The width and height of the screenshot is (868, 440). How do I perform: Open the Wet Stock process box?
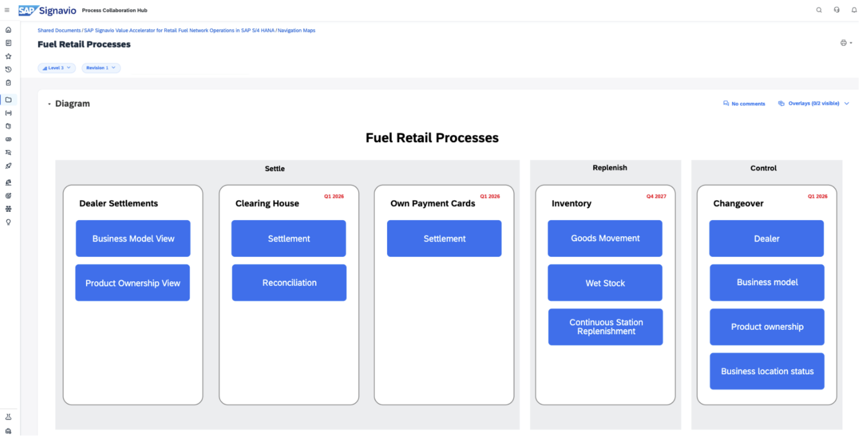pyautogui.click(x=605, y=283)
